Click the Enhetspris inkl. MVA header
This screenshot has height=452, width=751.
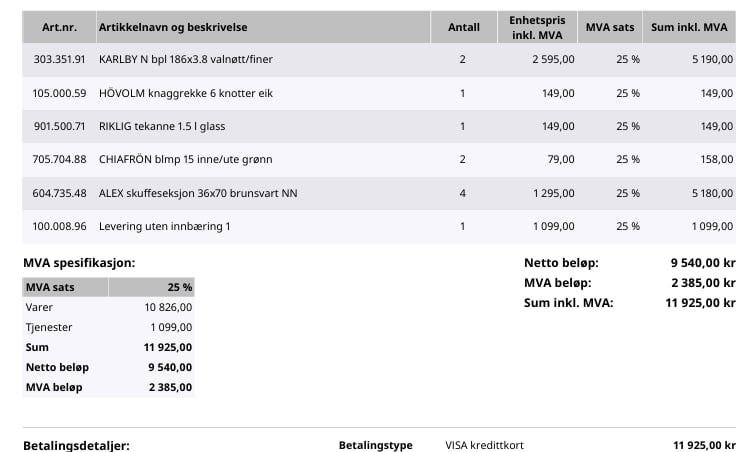(536, 27)
